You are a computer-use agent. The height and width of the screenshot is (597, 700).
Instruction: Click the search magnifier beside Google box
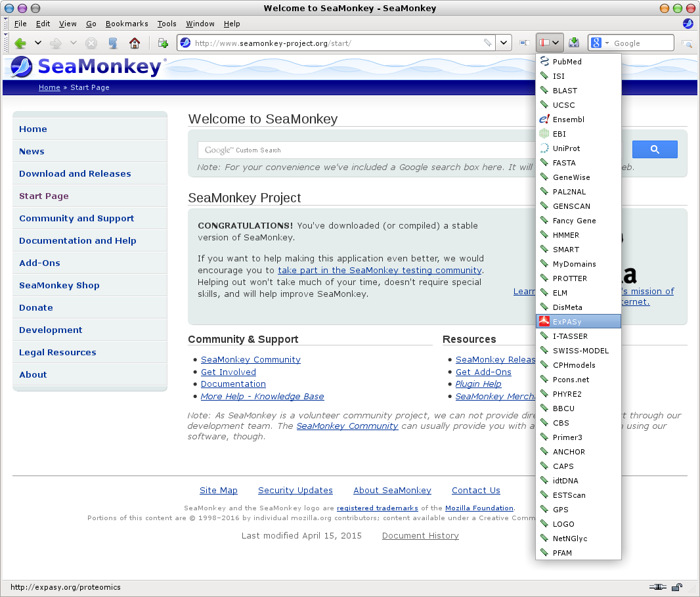coord(687,43)
